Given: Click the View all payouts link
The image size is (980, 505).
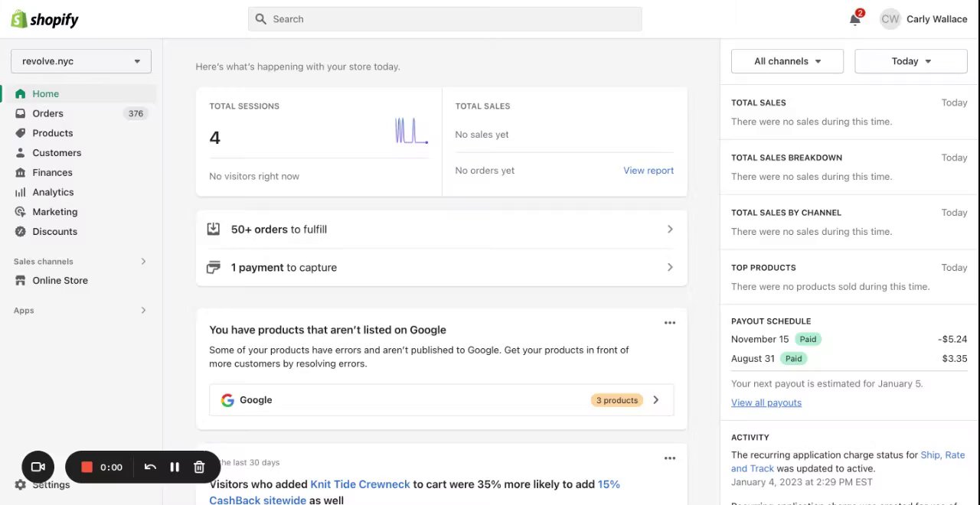Looking at the screenshot, I should [x=766, y=402].
